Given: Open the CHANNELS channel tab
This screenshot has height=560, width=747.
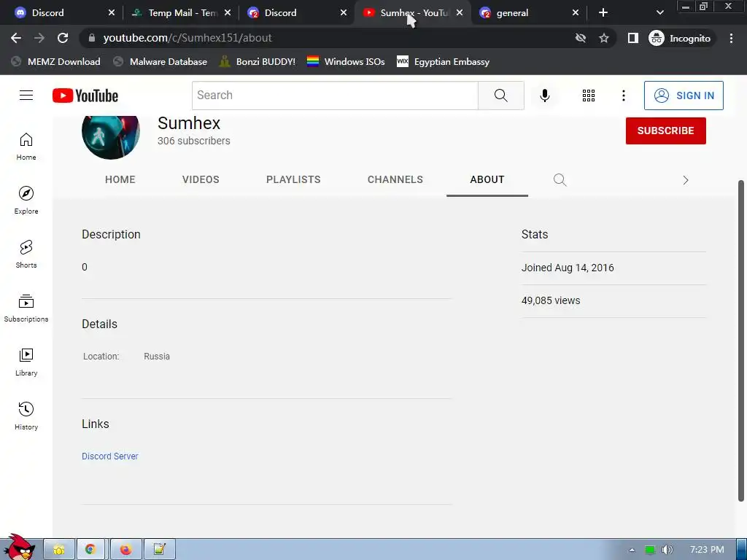Looking at the screenshot, I should (395, 179).
